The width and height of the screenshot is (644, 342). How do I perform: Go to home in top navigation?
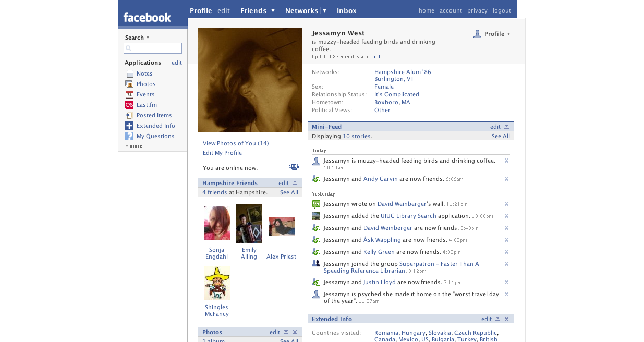coord(427,10)
